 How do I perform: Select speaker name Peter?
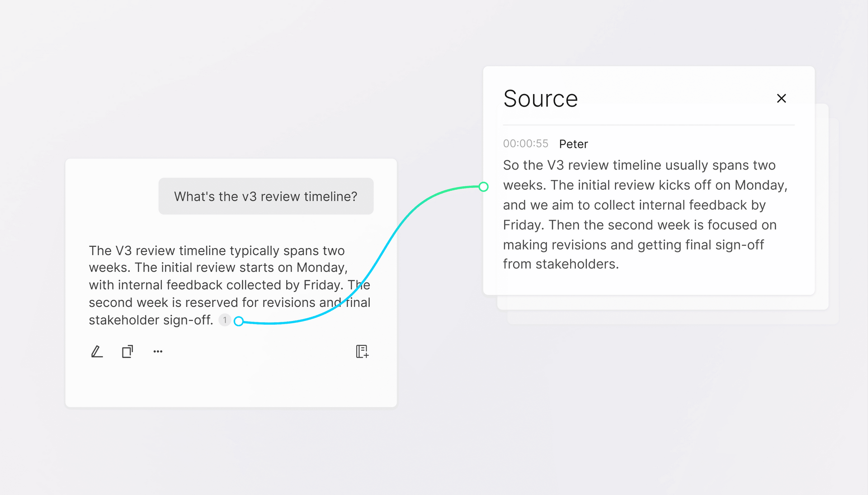(573, 144)
